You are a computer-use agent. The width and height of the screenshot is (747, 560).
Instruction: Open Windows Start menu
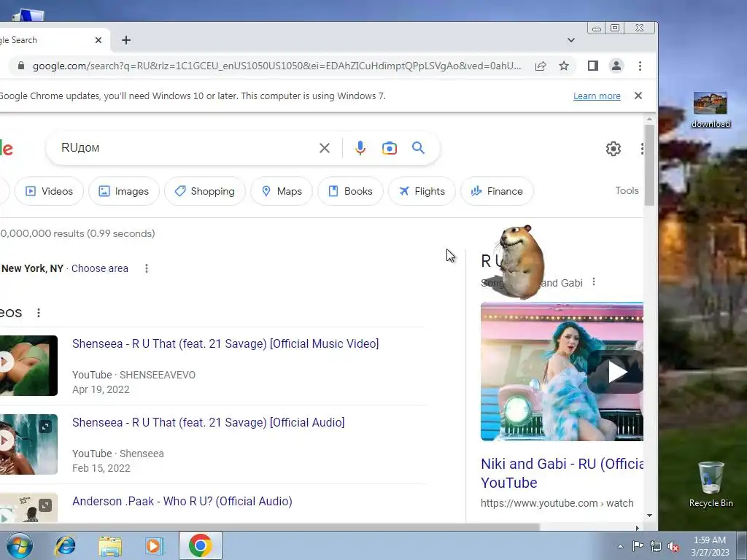click(19, 545)
